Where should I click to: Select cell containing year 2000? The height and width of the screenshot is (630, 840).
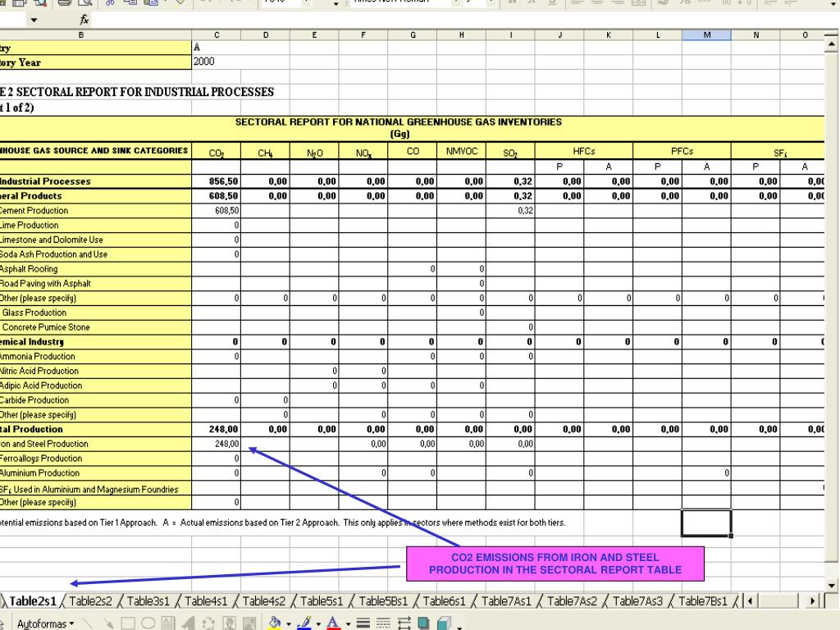[x=217, y=62]
